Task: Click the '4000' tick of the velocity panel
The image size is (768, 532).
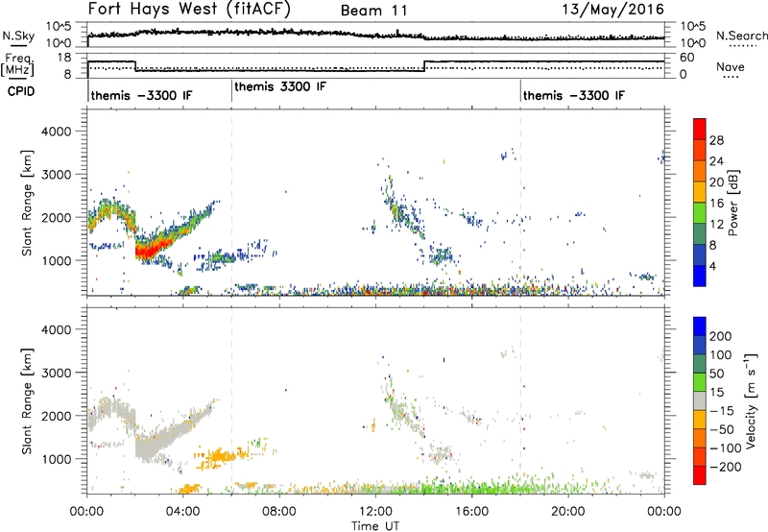Action: click(57, 329)
